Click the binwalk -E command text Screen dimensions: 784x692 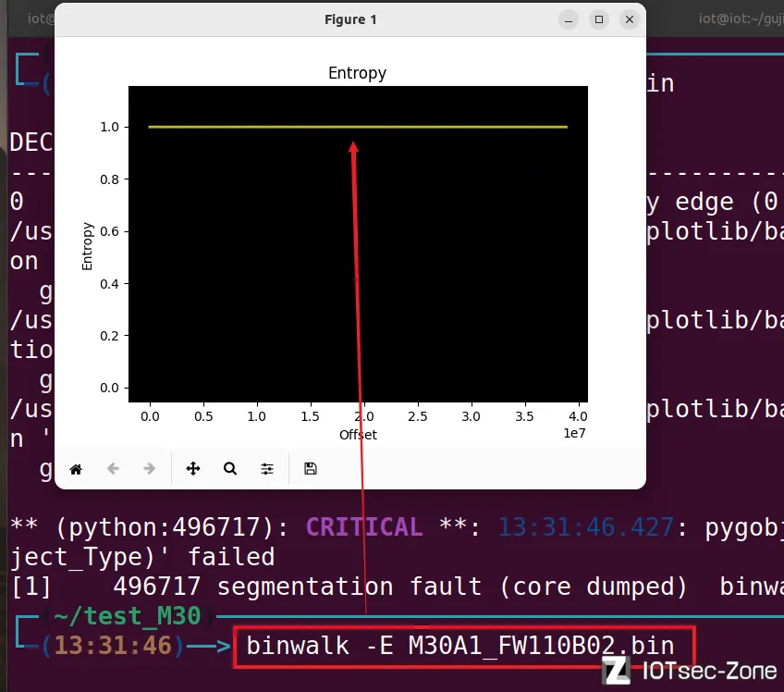(x=459, y=645)
